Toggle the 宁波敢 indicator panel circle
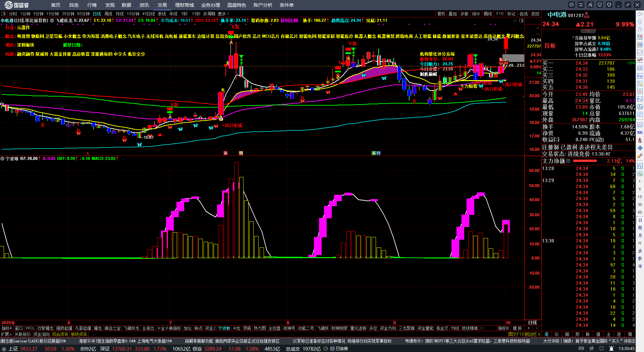Screen dimensions: 644x352 2,159
